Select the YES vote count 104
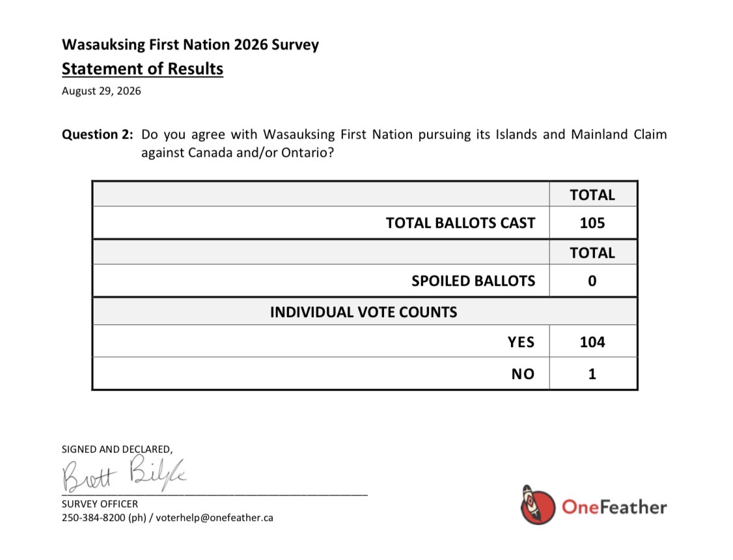This screenshot has height=560, width=733. tap(592, 342)
